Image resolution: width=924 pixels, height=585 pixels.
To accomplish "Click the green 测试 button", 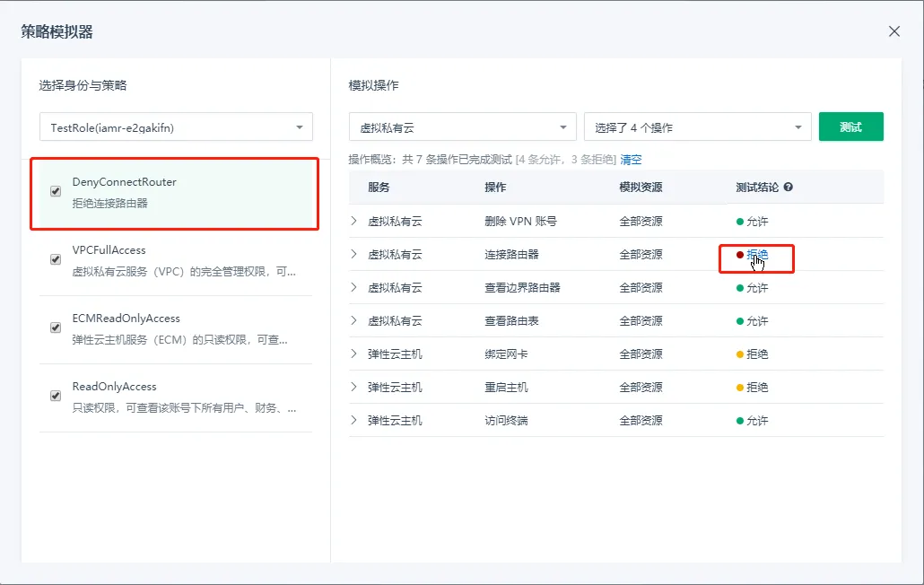I will point(850,127).
